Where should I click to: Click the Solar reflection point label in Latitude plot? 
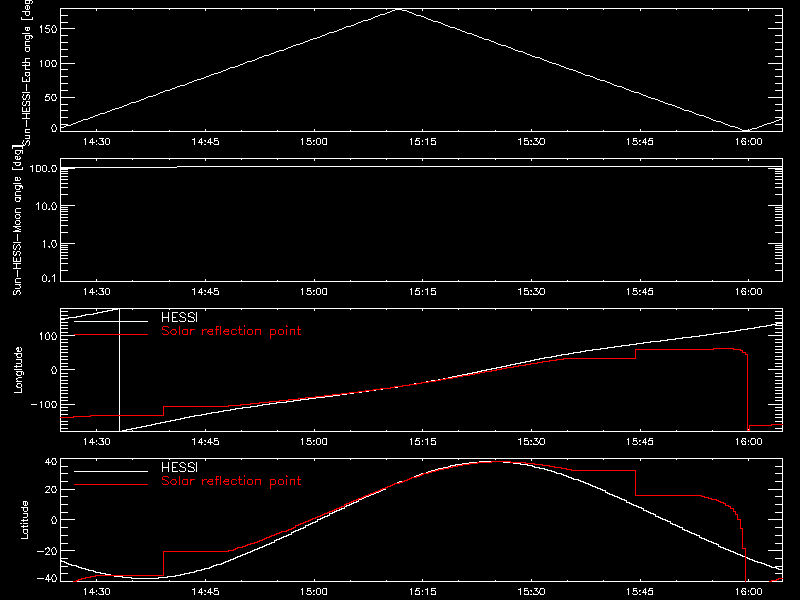click(231, 481)
